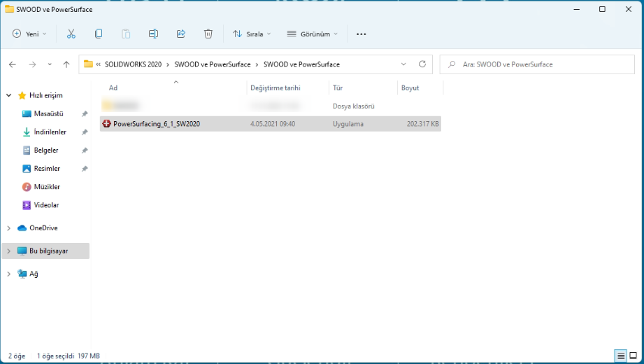
Task: Refresh the current folder view
Action: pyautogui.click(x=422, y=64)
